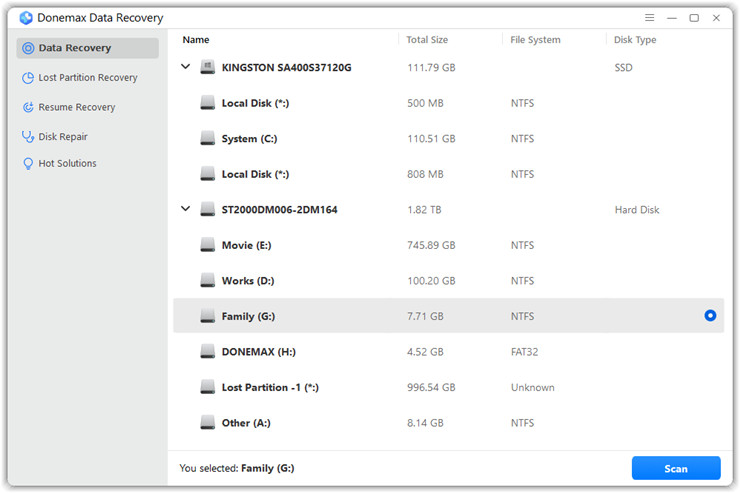Collapse the ST2000DM006-2DM164 disk tree

click(185, 210)
